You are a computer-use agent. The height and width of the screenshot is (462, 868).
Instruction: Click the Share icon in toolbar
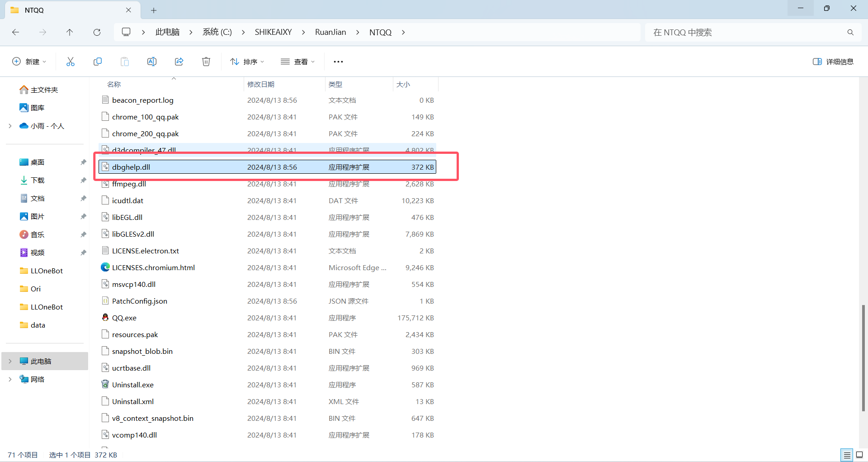pyautogui.click(x=179, y=62)
